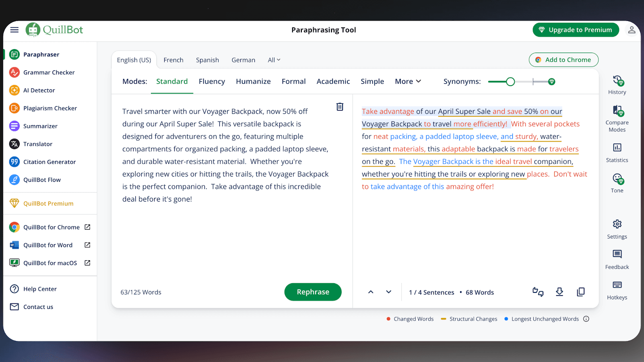Open Settings
This screenshot has width=644, height=362.
click(x=617, y=229)
